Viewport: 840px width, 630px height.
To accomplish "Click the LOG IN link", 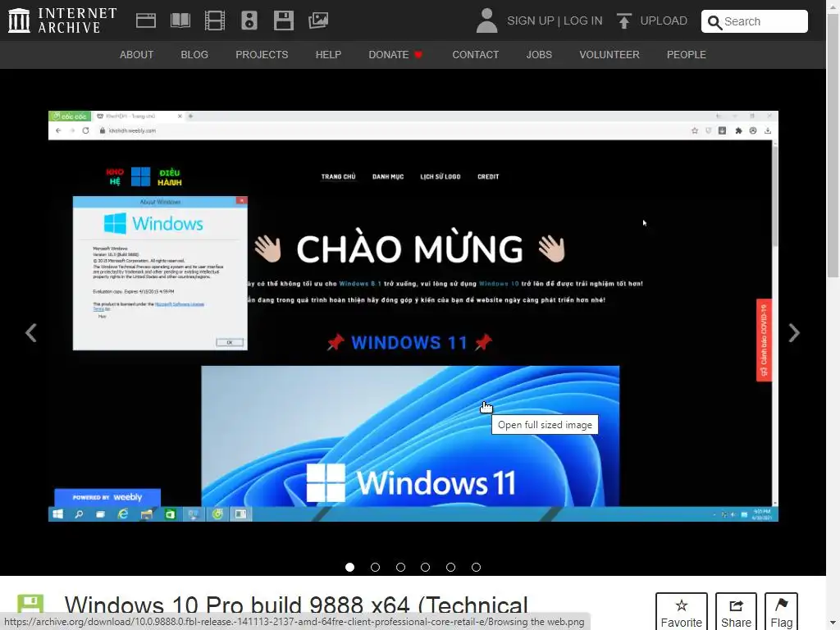I will (x=583, y=21).
